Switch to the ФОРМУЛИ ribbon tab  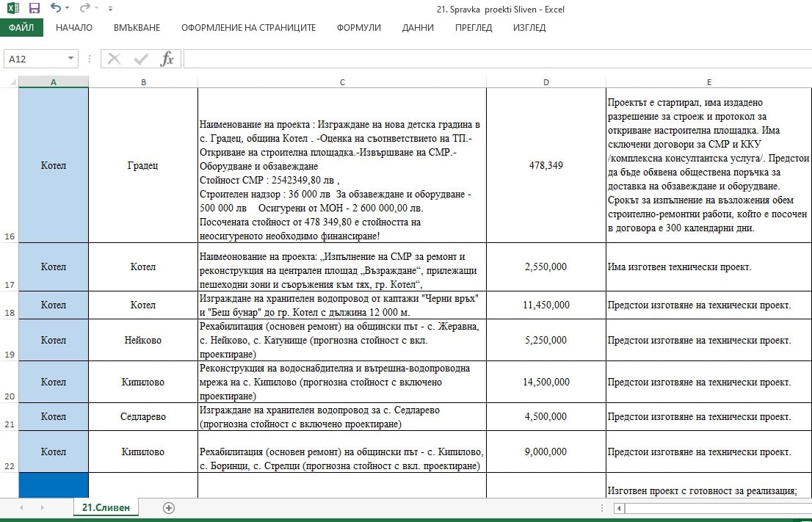click(x=358, y=28)
